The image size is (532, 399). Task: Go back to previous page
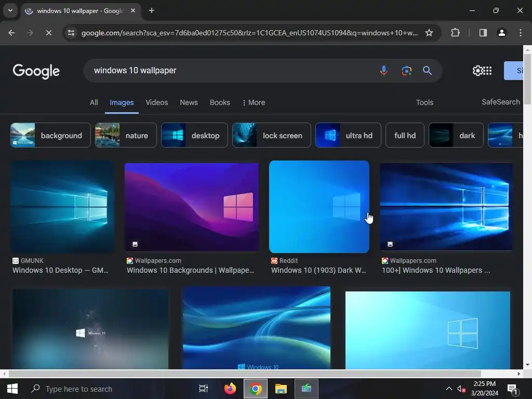pyautogui.click(x=11, y=33)
